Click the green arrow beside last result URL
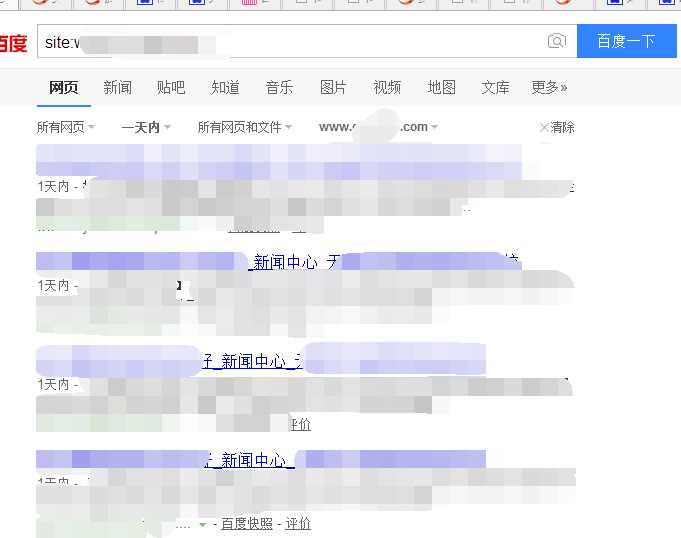This screenshot has width=681, height=538. (202, 525)
